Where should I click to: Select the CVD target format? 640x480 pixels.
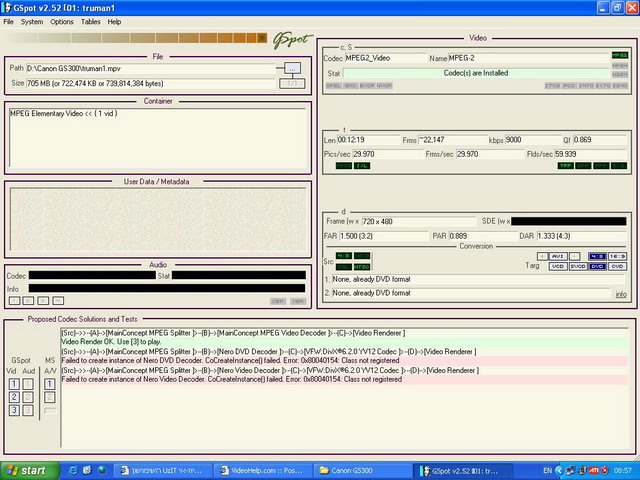[x=617, y=266]
